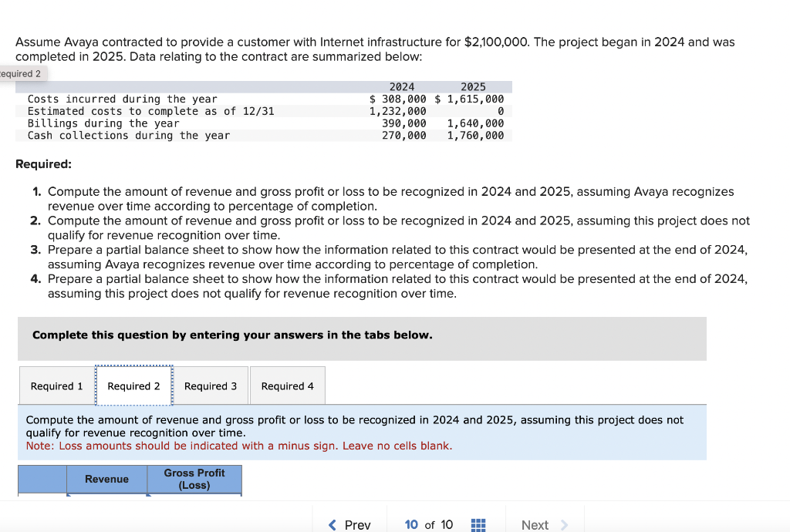
Task: Open the Required 4 tab
Action: [x=287, y=386]
